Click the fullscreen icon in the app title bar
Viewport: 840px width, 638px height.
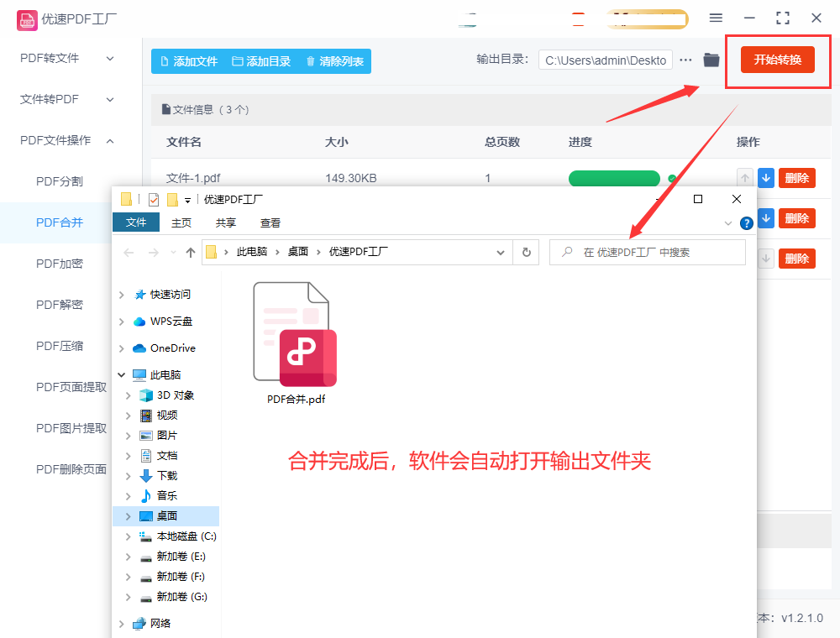[783, 18]
